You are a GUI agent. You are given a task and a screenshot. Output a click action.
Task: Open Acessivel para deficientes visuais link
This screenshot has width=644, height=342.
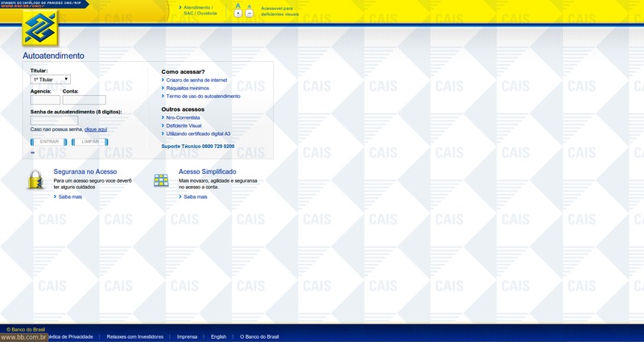click(279, 10)
